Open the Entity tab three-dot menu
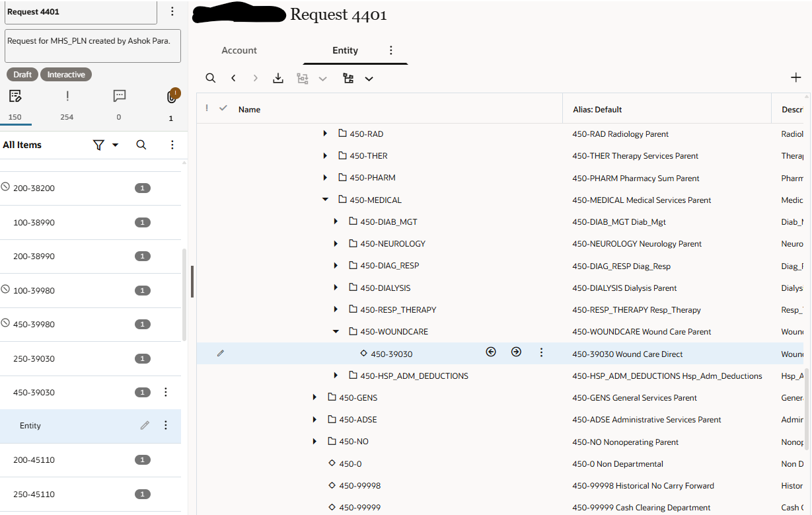The image size is (812, 515). pos(390,50)
